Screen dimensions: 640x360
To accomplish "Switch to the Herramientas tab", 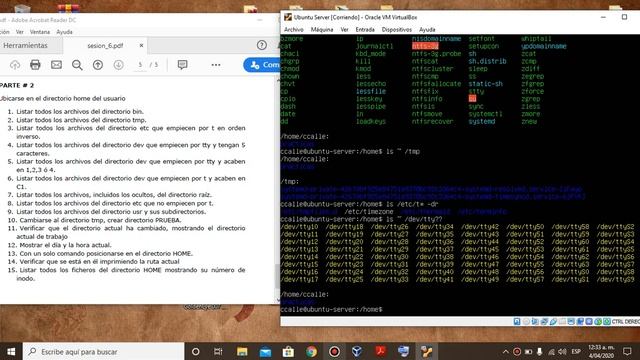I will pyautogui.click(x=25, y=45).
